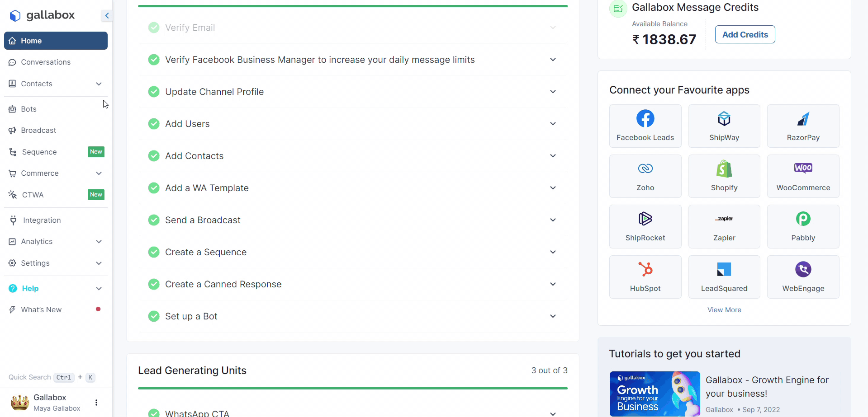Expand the Create a Canned Response row

(553, 284)
